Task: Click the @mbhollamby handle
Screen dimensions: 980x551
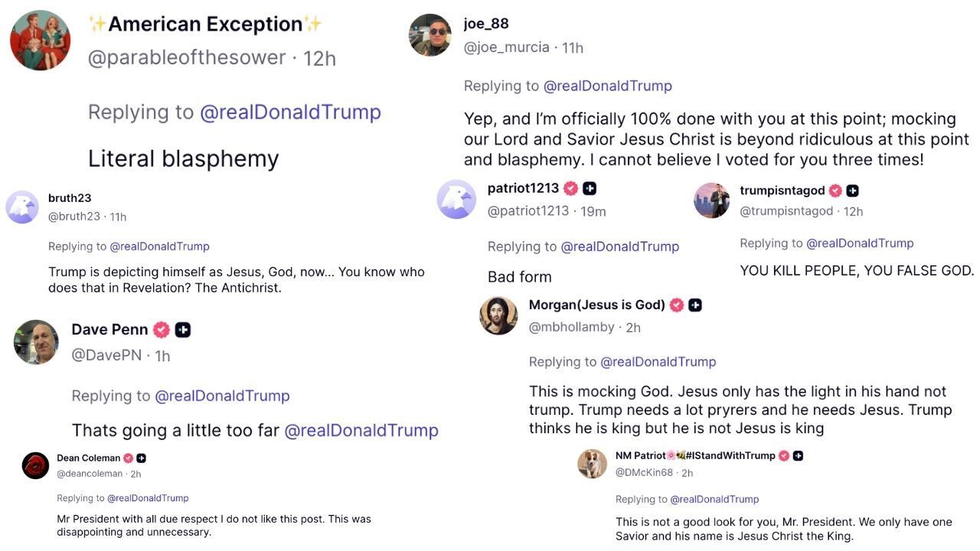Action: coord(572,328)
